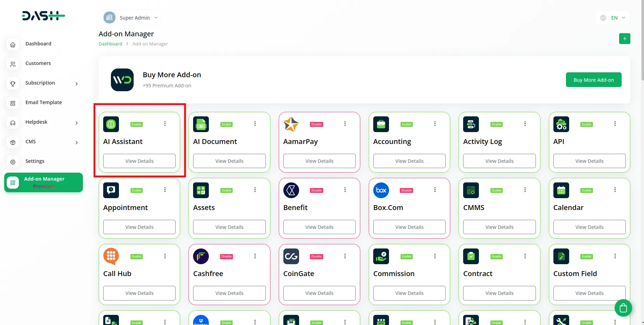Open the floating shopping bag cart
This screenshot has width=644, height=325.
coord(623,308)
